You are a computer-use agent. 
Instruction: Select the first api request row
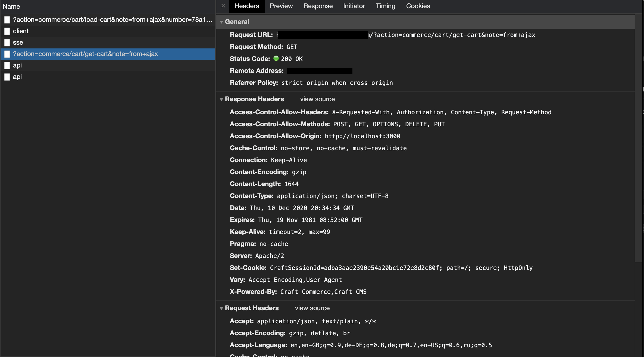pyautogui.click(x=108, y=65)
